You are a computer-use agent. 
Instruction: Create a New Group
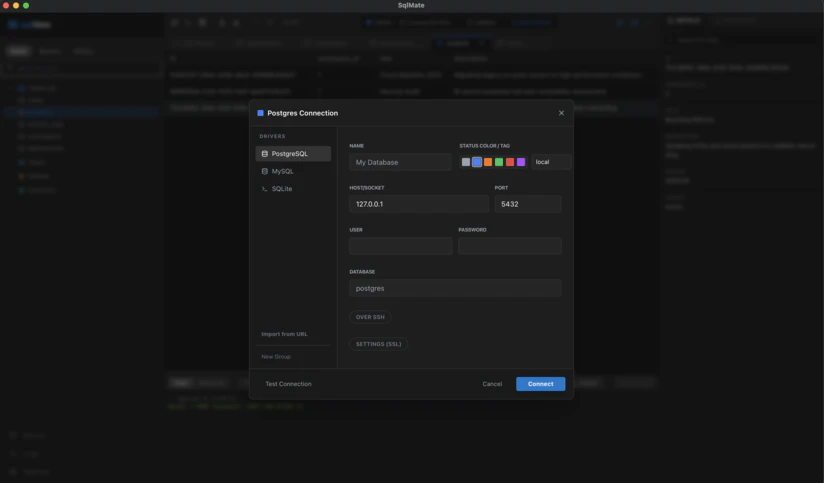(276, 357)
